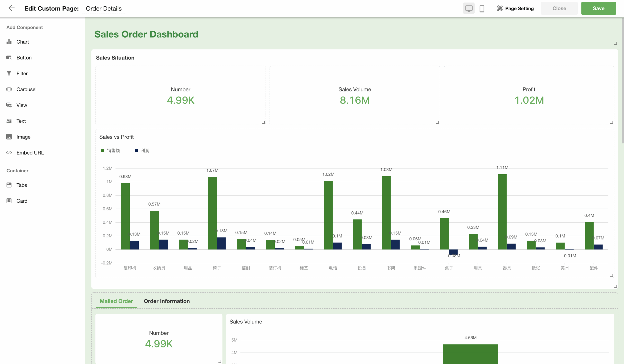Select the View component icon

tap(9, 105)
